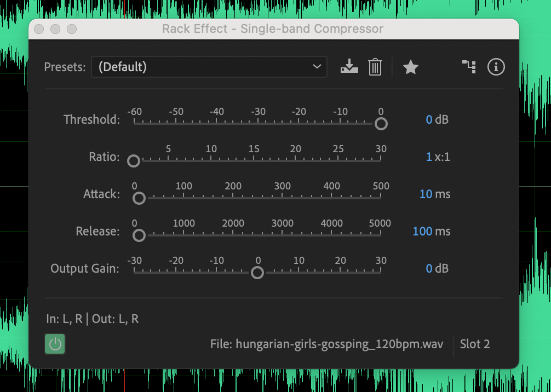Viewport: 551px width, 392px height.
Task: Open the channel map routing editor icon
Action: point(469,67)
